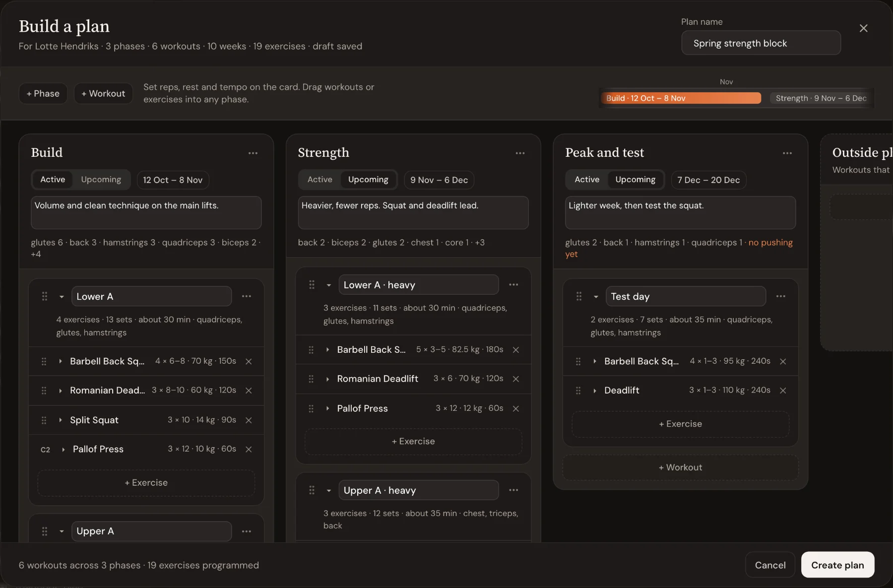Open Upper A · heavy workout options menu
Screen dimensions: 893x588
513,490
